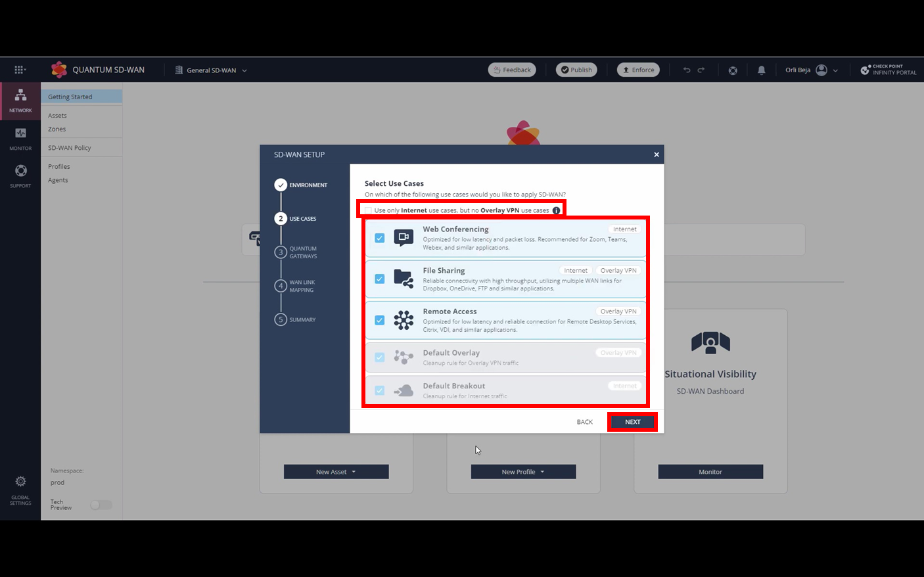Click the Publish button
924x577 pixels.
(576, 70)
